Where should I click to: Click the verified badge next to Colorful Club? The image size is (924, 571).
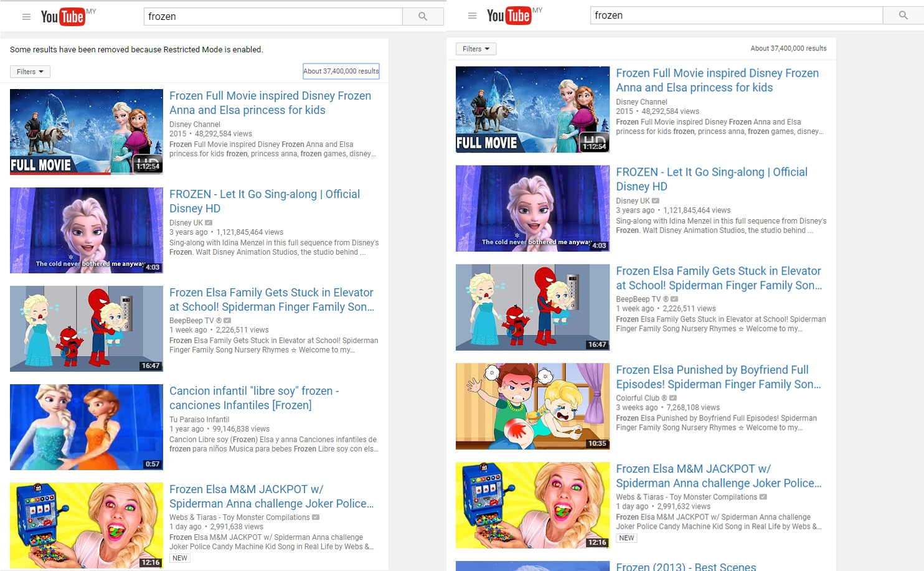[x=673, y=398]
